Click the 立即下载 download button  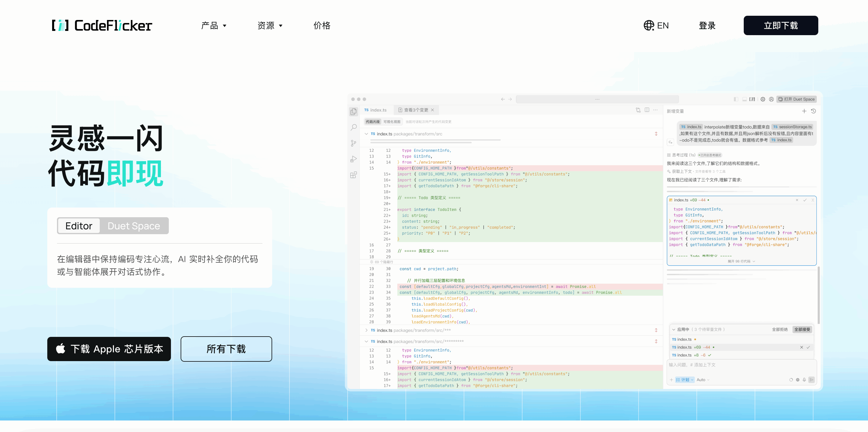(781, 25)
